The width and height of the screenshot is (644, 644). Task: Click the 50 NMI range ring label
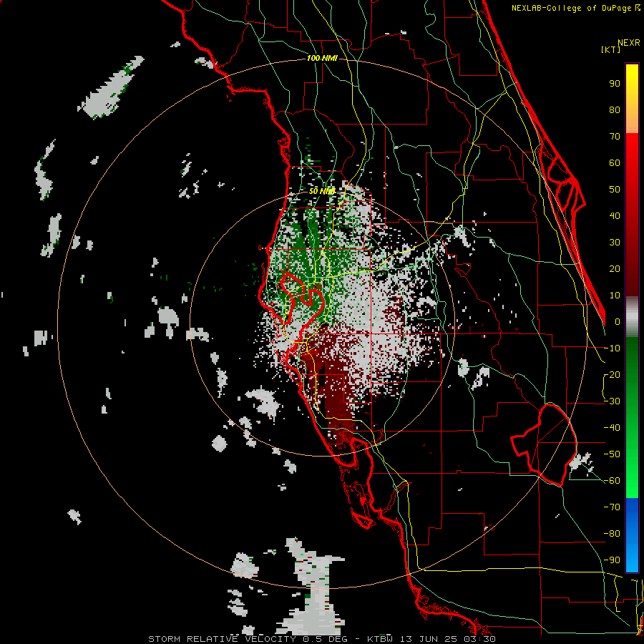[x=321, y=191]
